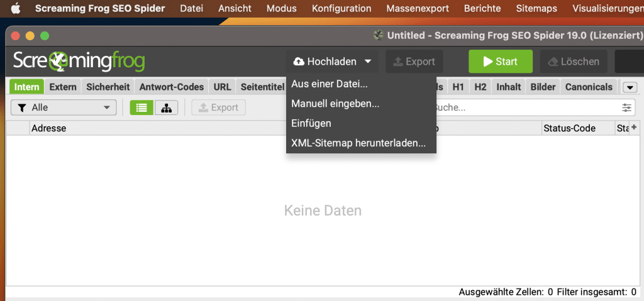Click the top toolbar Export button
Viewport: 644px width, 301px height.
click(414, 62)
